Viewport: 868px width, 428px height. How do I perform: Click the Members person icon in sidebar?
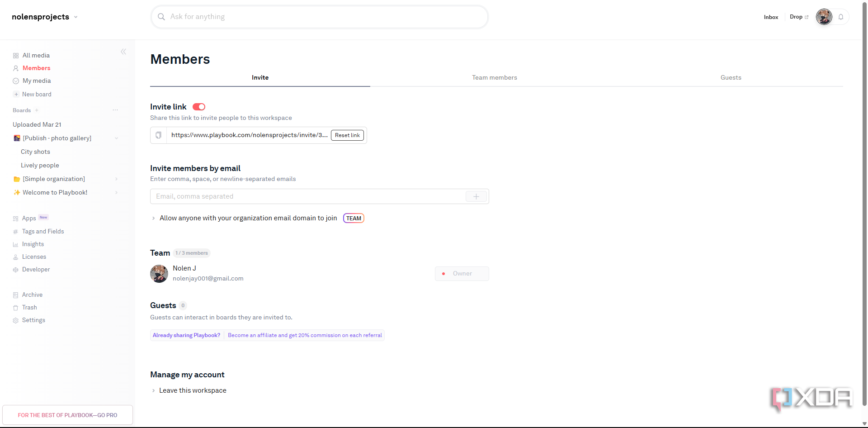click(16, 68)
